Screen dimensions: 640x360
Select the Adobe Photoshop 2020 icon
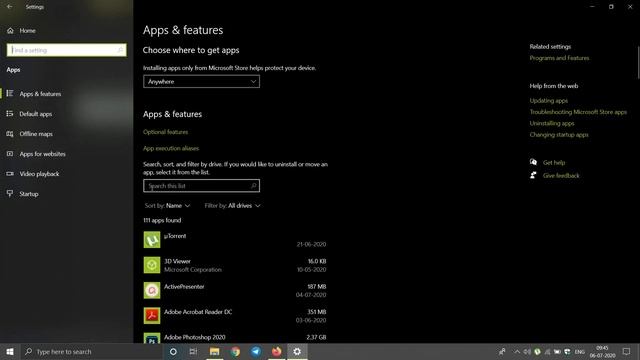pos(152,338)
